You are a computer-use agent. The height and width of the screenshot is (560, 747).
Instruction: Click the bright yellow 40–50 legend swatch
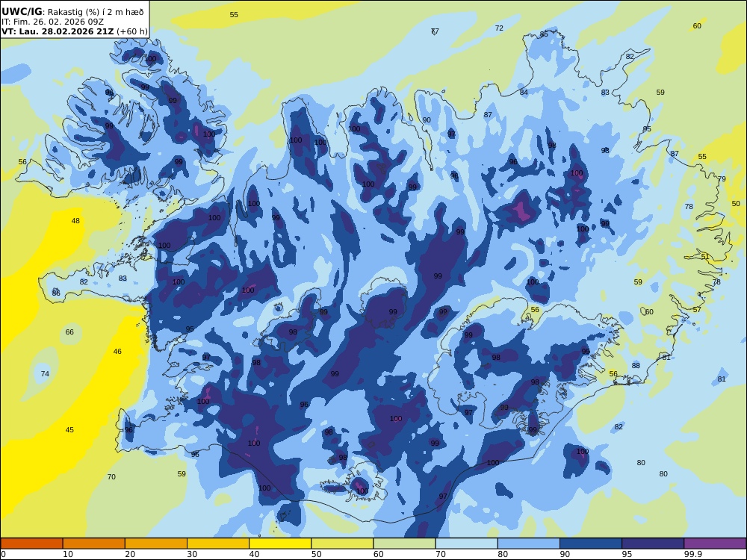coord(280,544)
